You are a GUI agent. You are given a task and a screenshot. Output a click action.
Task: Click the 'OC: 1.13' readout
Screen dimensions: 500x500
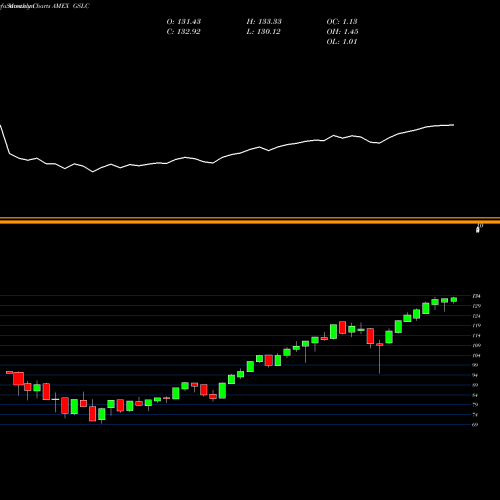coord(342,22)
